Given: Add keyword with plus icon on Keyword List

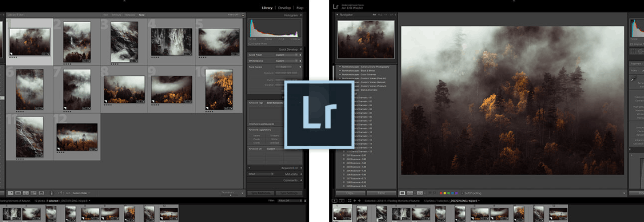Looking at the screenshot, I should (249, 168).
